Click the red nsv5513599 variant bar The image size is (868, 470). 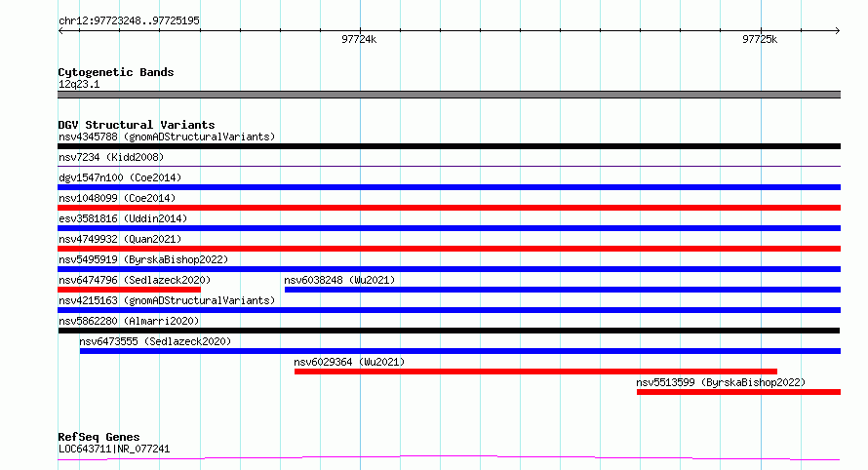click(x=738, y=392)
